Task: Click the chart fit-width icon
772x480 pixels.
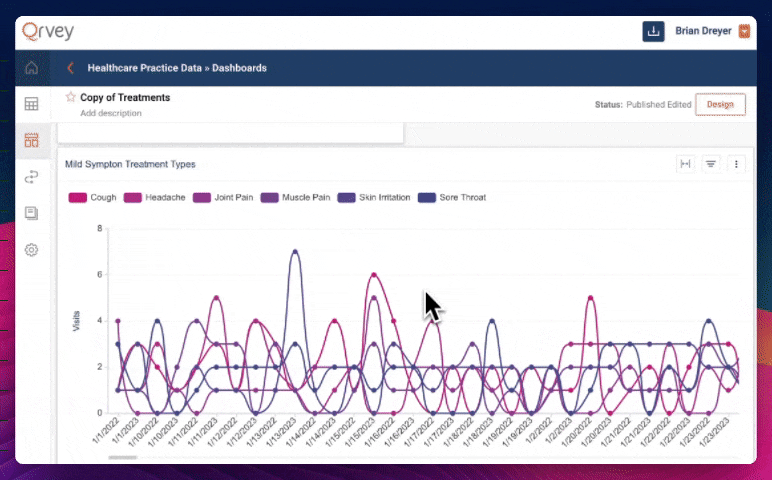Action: click(x=686, y=164)
